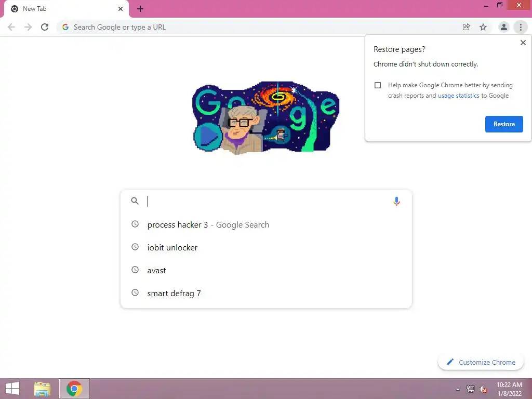Share this page via the share icon
The height and width of the screenshot is (399, 532).
[x=467, y=27]
